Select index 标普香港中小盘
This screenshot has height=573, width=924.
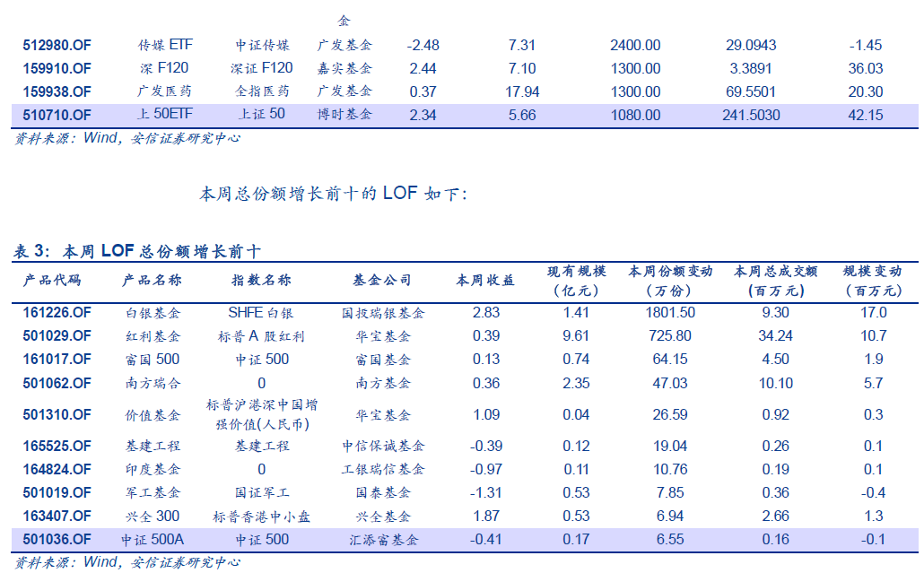tap(262, 517)
